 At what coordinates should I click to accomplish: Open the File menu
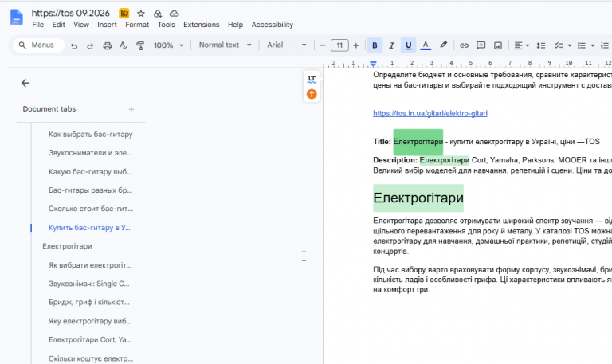click(38, 25)
